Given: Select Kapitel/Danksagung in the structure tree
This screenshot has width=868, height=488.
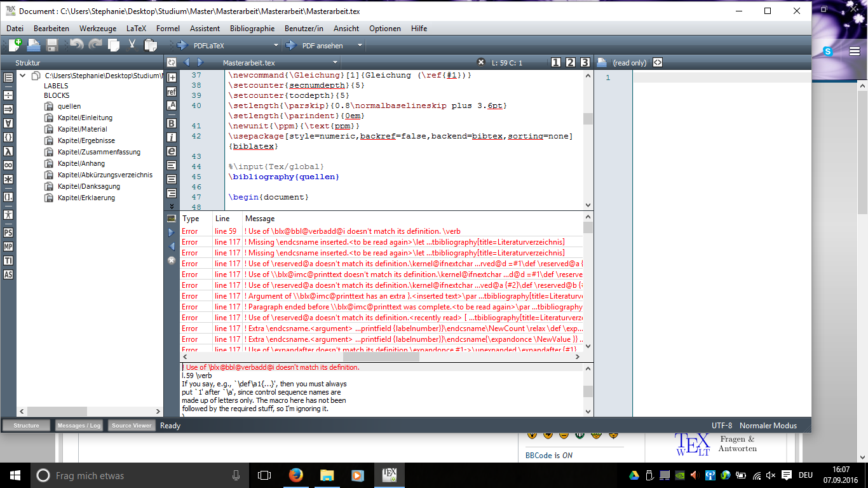Looking at the screenshot, I should 89,186.
